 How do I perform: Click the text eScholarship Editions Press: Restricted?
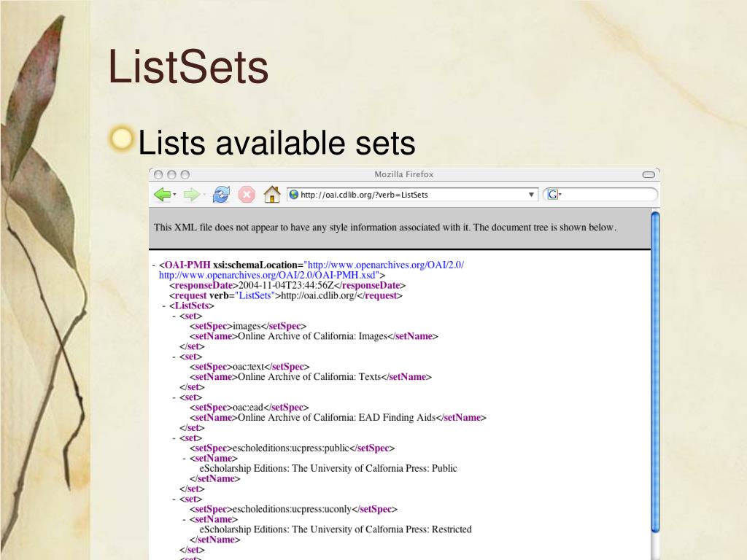pos(336,529)
